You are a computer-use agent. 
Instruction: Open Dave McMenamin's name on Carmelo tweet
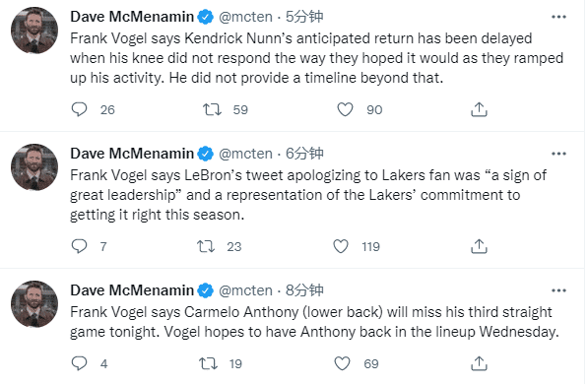click(x=132, y=290)
